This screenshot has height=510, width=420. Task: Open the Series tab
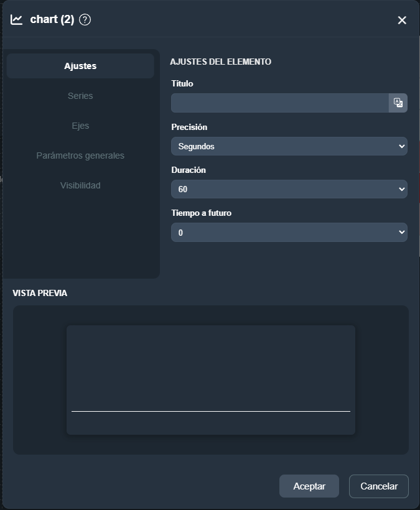(80, 96)
